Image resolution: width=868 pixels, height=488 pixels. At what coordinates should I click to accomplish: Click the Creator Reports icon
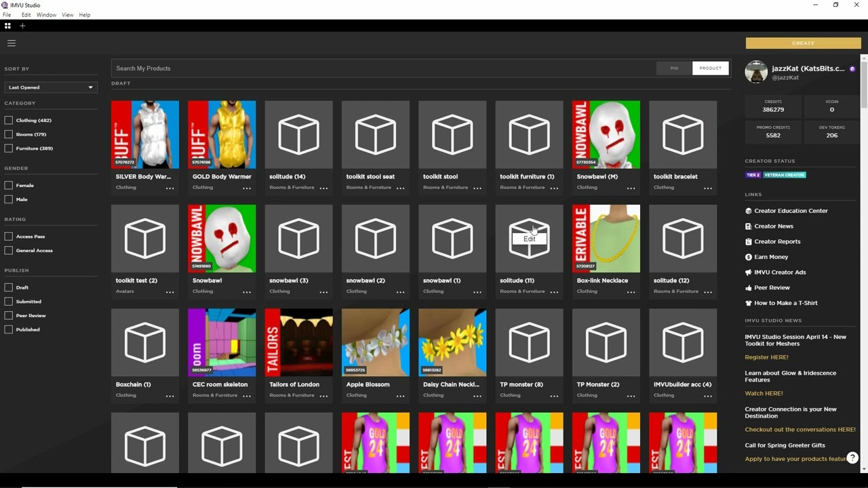[749, 241]
